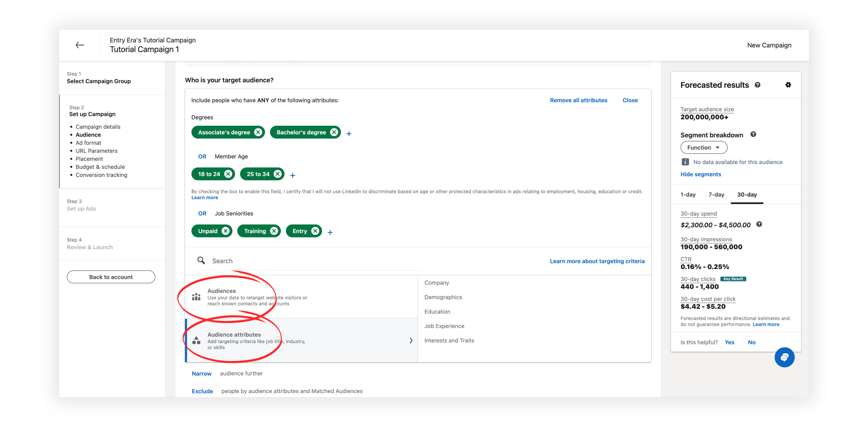Remove the Training seniority tag

(274, 231)
